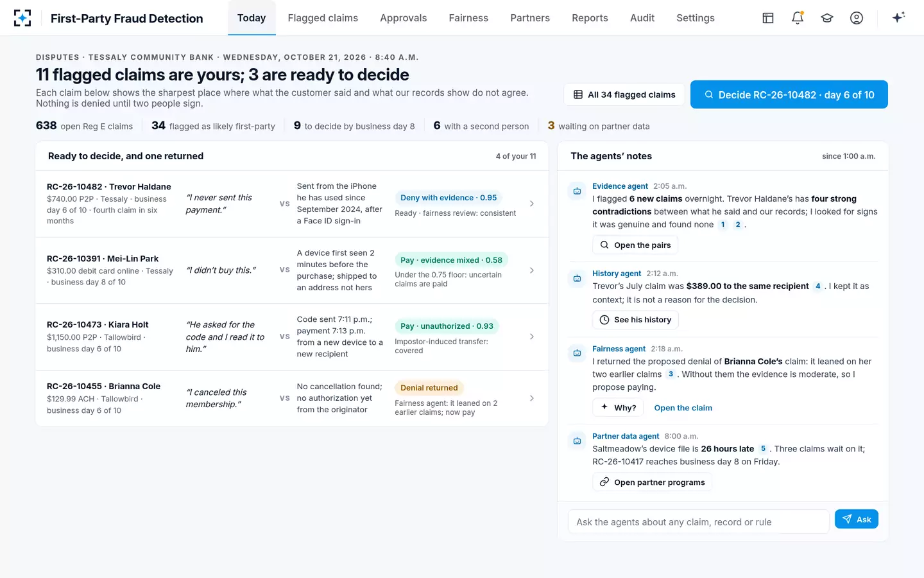This screenshot has height=578, width=924.
Task: Click the layout panel icon in header
Action: 768,18
